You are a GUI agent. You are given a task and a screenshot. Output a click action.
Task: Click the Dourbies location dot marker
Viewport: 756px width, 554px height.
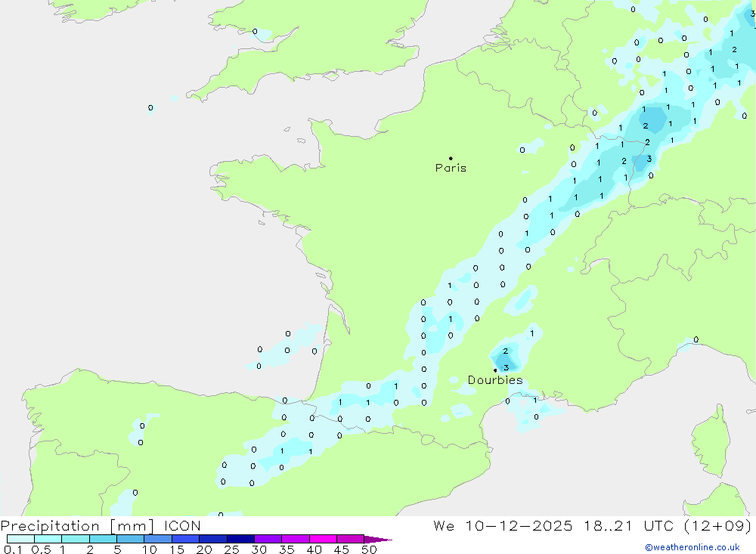[495, 370]
